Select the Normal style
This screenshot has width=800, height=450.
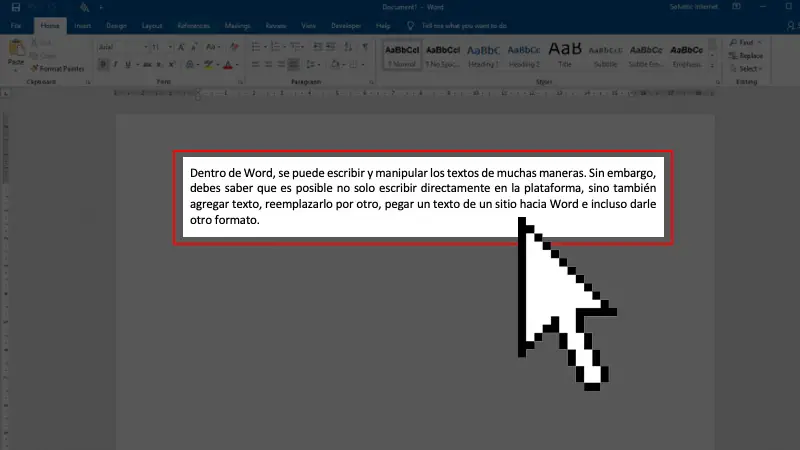402,56
